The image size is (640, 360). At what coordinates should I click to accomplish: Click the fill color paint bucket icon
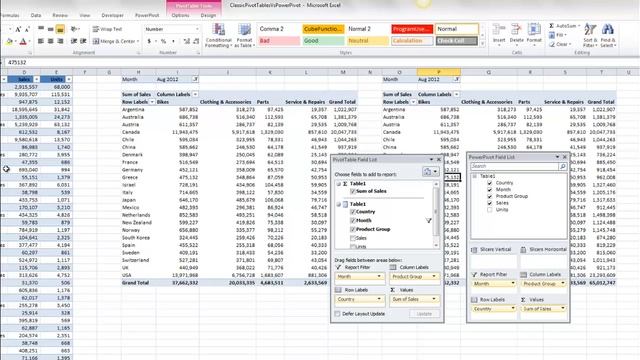click(x=10, y=41)
